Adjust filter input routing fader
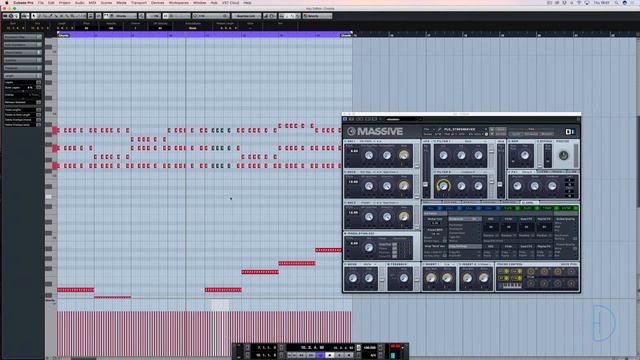640x360 pixels. coord(426,184)
